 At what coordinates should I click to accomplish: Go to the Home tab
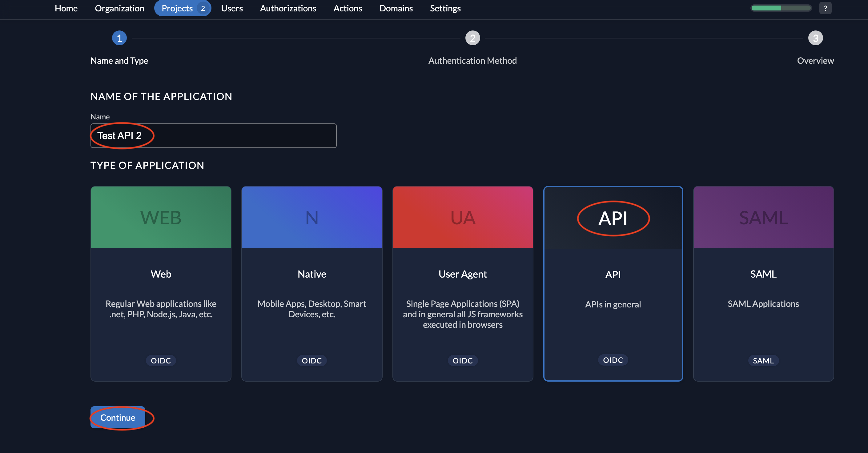pos(66,8)
